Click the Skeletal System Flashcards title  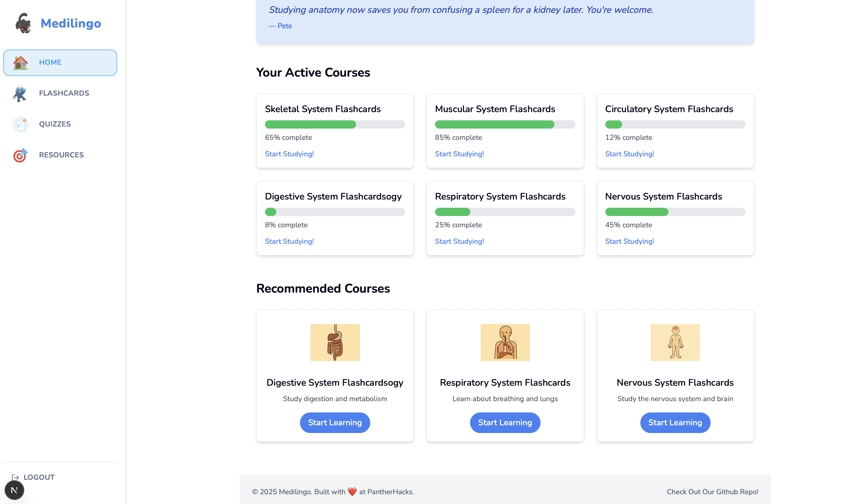click(x=323, y=109)
